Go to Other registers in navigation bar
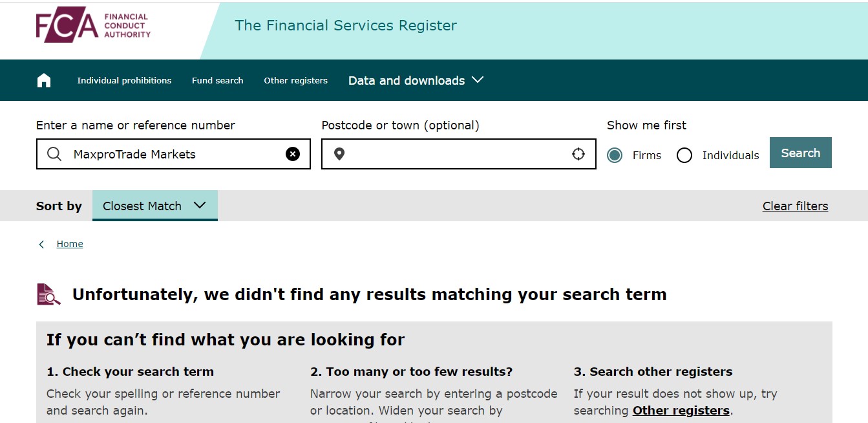The width and height of the screenshot is (868, 423). point(295,81)
